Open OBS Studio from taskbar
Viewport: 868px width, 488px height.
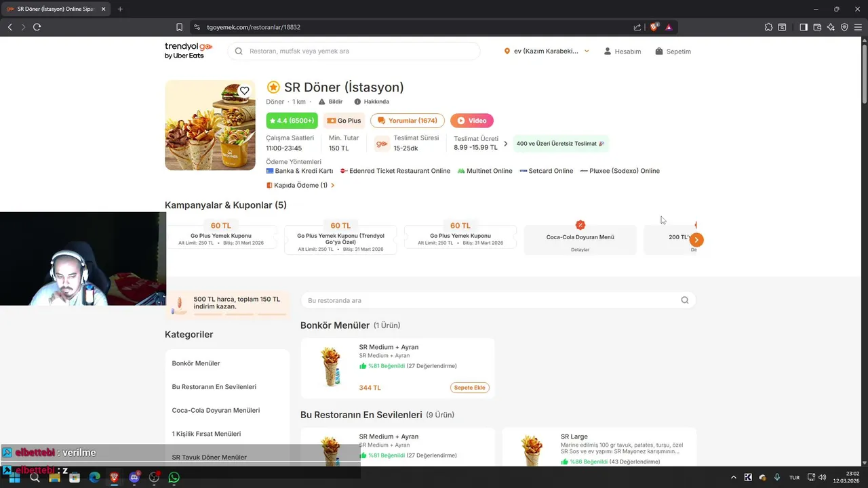(154, 477)
